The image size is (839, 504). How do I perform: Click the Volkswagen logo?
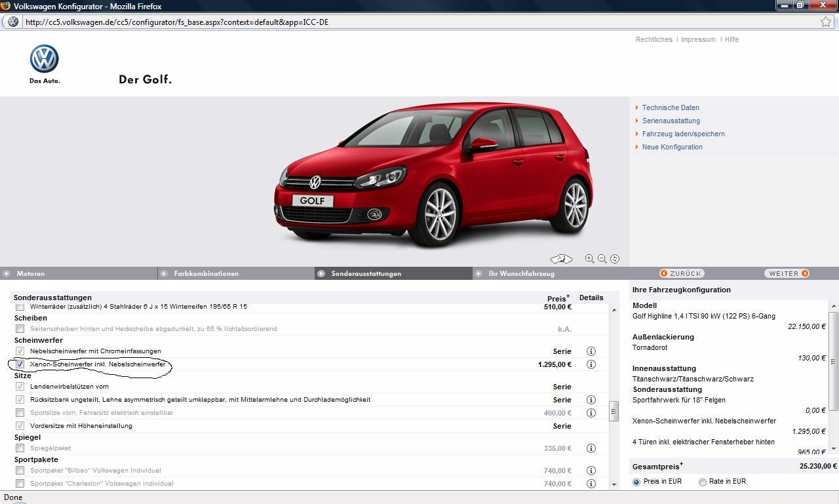(45, 60)
